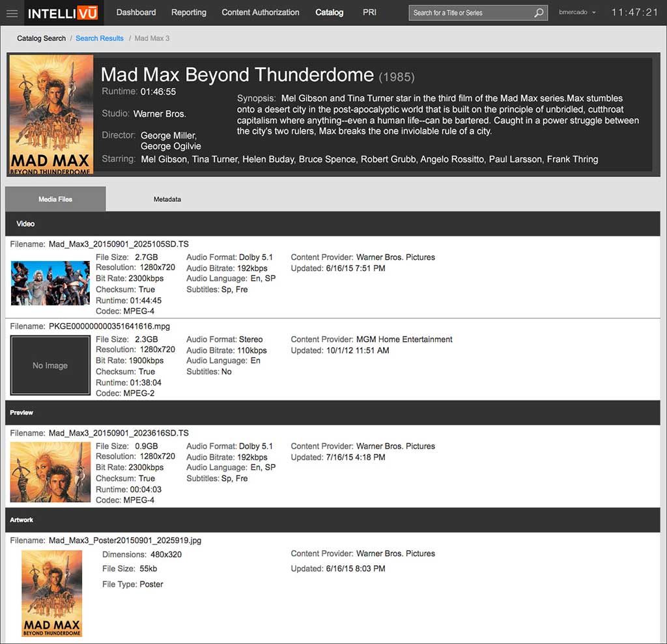The height and width of the screenshot is (644, 667).
Task: Expand the bmercado user dropdown
Action: pos(577,13)
